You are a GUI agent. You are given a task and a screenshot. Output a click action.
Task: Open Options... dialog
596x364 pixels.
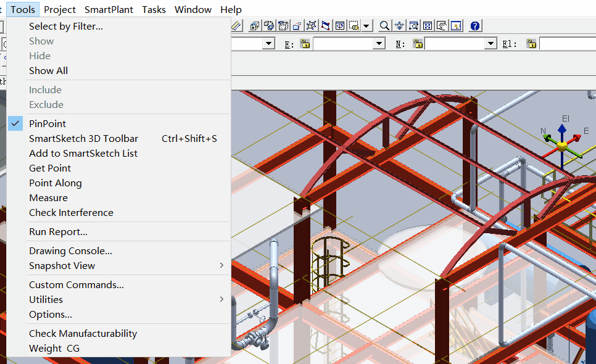119,314
